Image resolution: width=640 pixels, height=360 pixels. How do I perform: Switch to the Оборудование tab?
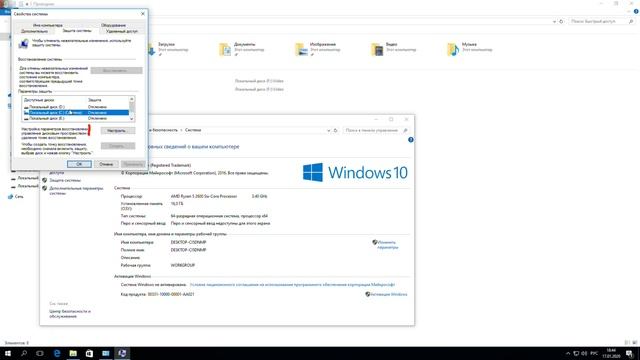pos(113,25)
